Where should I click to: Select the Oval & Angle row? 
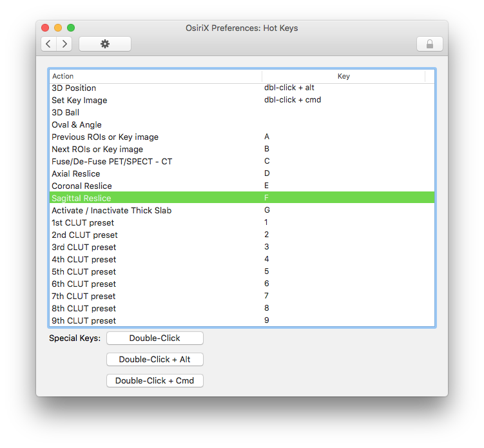242,125
